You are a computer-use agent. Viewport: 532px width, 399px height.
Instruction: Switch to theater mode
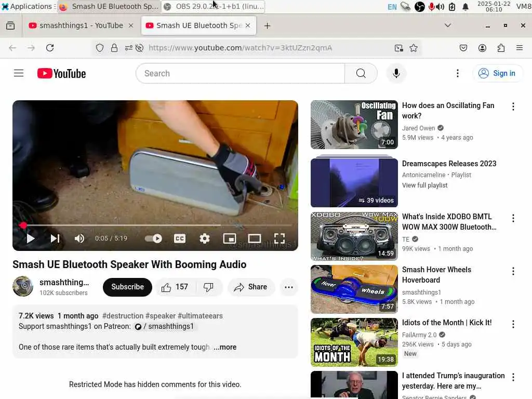(255, 238)
